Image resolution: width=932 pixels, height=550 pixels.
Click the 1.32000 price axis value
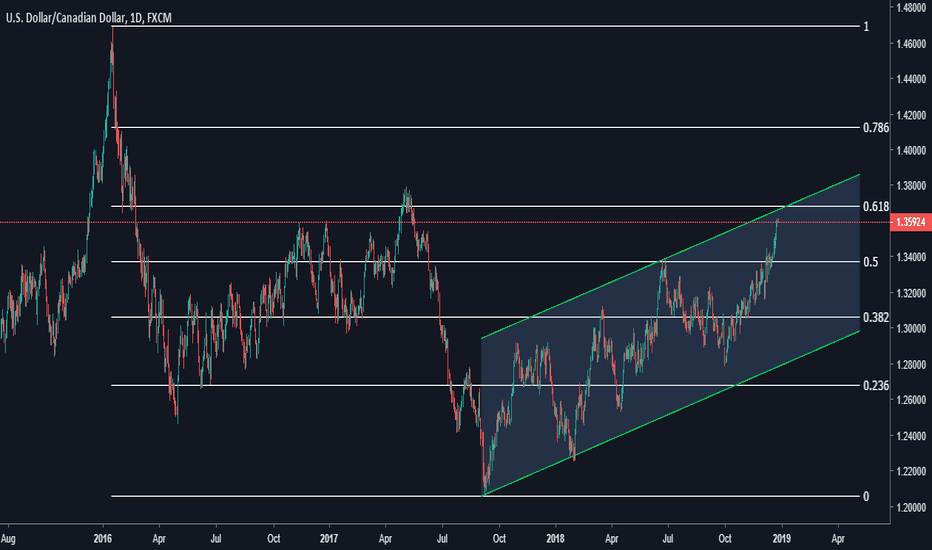point(911,293)
